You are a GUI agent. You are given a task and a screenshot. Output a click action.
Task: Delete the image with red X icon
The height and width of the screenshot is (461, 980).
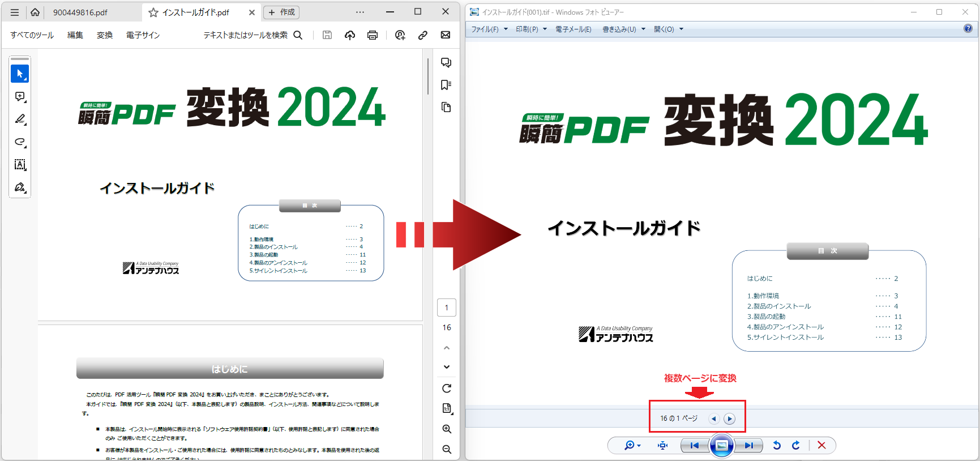pos(821,446)
